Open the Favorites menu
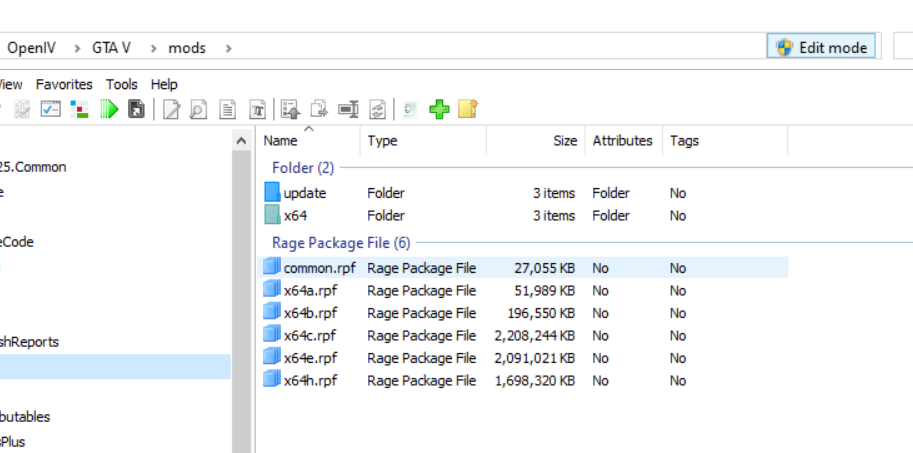Viewport: 913px width, 453px height. [64, 85]
